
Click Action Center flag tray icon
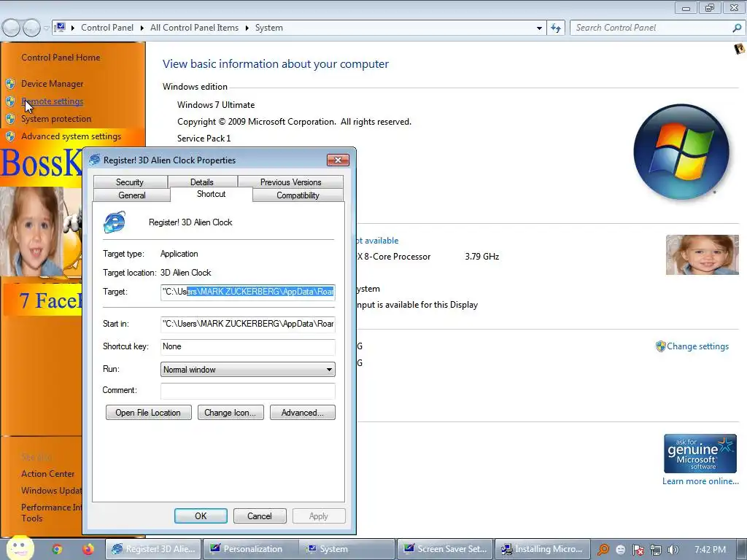[x=638, y=550]
